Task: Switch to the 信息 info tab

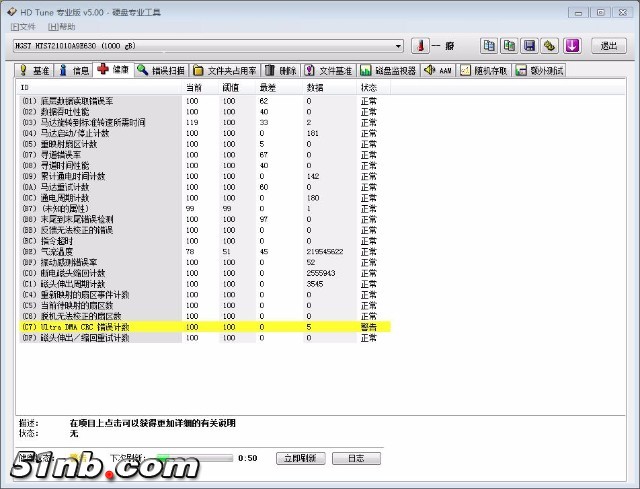Action: (x=75, y=71)
